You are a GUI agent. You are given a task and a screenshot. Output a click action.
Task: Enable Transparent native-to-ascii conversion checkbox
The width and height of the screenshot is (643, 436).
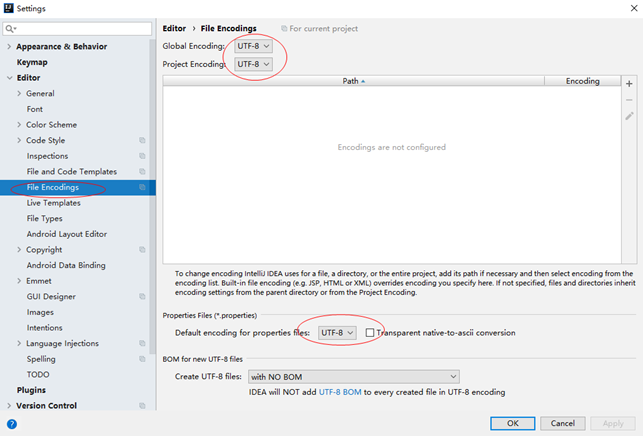(x=370, y=333)
